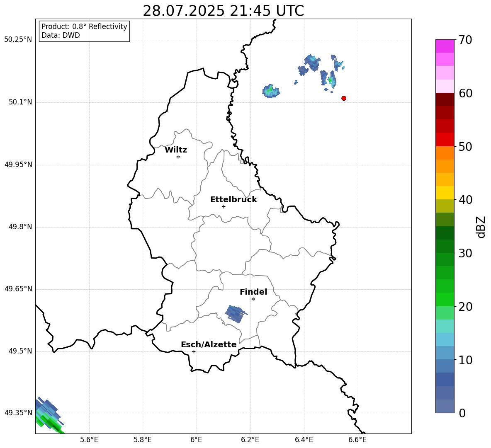Click the Ettelbruck station cross marker
Viewport: 491px width, 448px height.
coord(224,206)
